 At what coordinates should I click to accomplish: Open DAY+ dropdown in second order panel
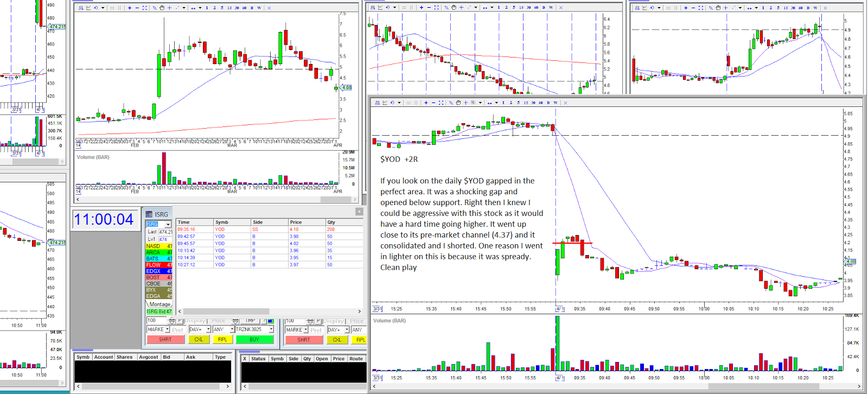click(x=347, y=329)
